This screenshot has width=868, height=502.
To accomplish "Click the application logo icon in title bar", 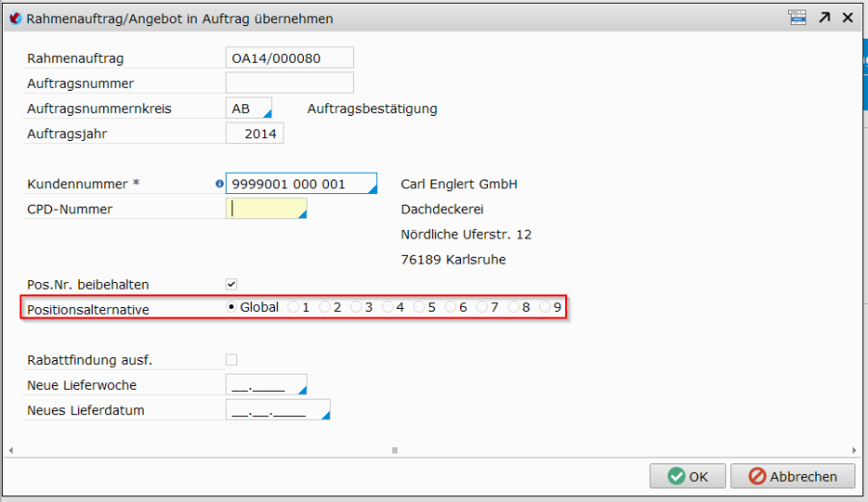I will coord(14,18).
